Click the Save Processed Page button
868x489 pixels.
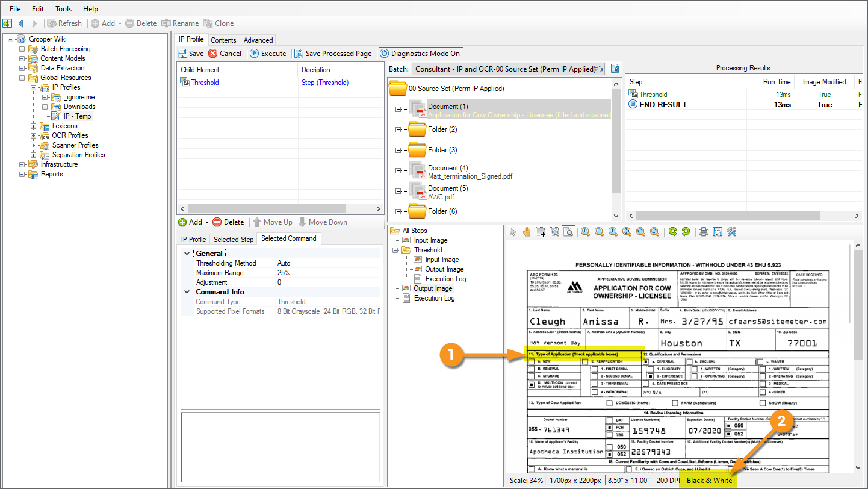333,54
